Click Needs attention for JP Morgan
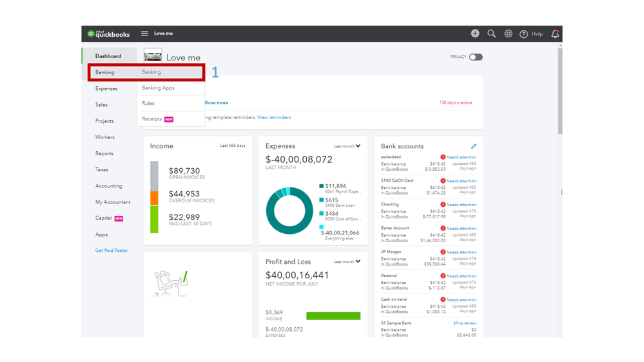The image size is (644, 362). [461, 252]
